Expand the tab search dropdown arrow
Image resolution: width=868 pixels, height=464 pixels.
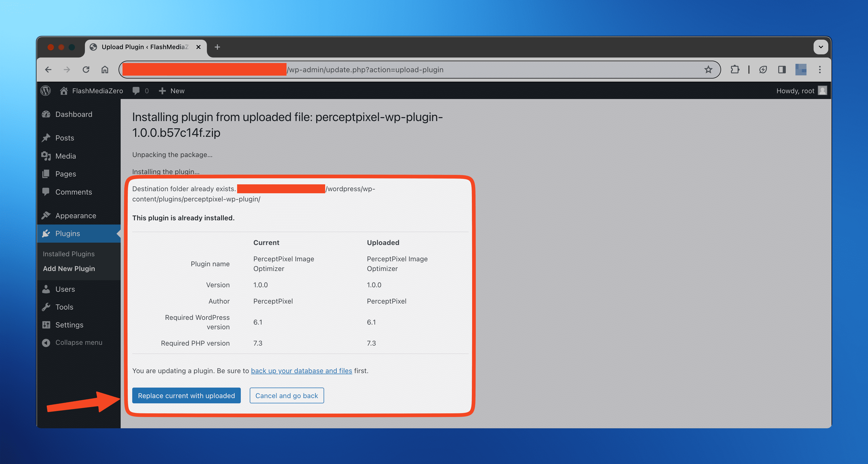[820, 47]
